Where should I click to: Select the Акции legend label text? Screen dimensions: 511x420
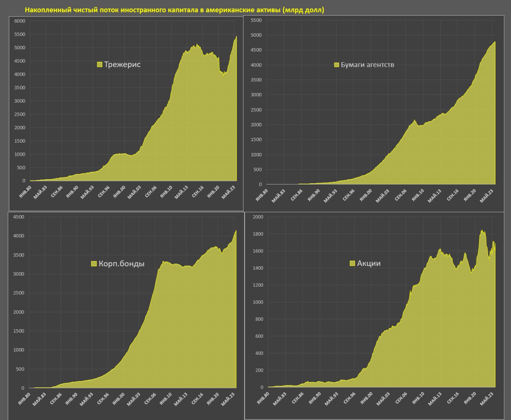(x=369, y=263)
